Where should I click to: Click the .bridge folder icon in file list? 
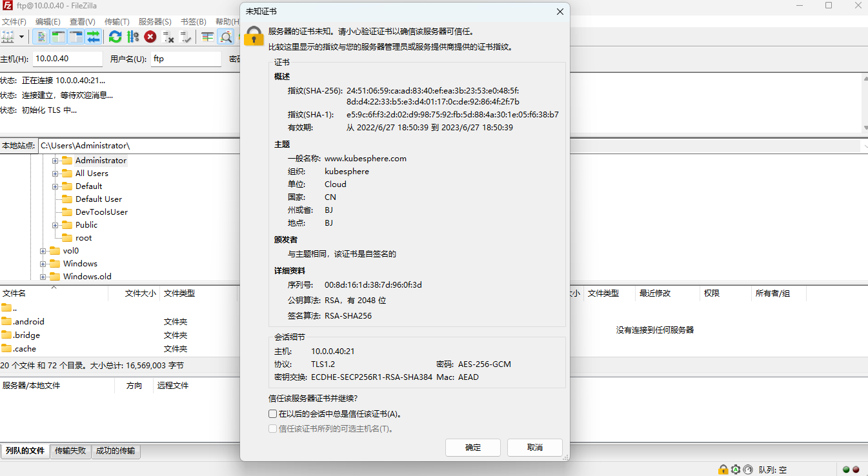pyautogui.click(x=6, y=335)
